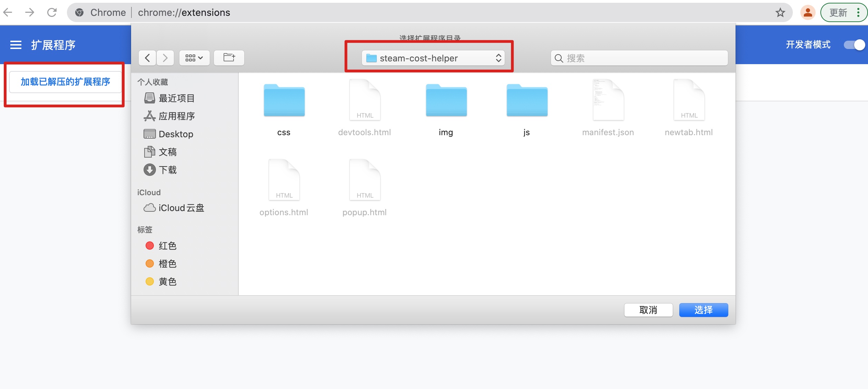Viewport: 868px width, 389px height.
Task: Click the manifest.json file icon
Action: click(x=608, y=100)
